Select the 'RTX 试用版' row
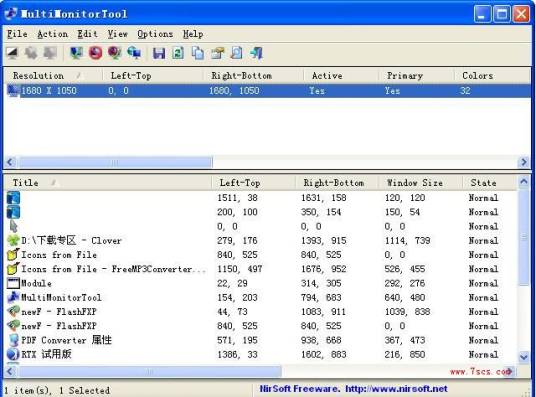 (261, 354)
